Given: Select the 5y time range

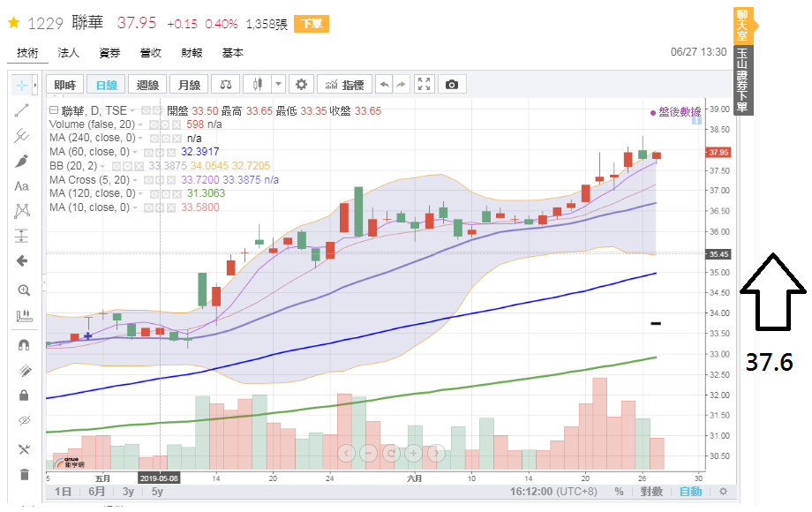Looking at the screenshot, I should (x=157, y=492).
